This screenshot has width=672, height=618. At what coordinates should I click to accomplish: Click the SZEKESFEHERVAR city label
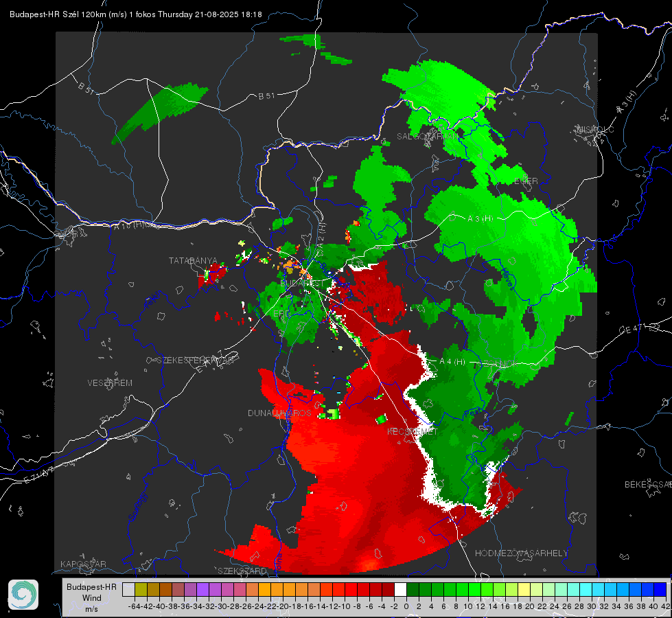(x=197, y=360)
